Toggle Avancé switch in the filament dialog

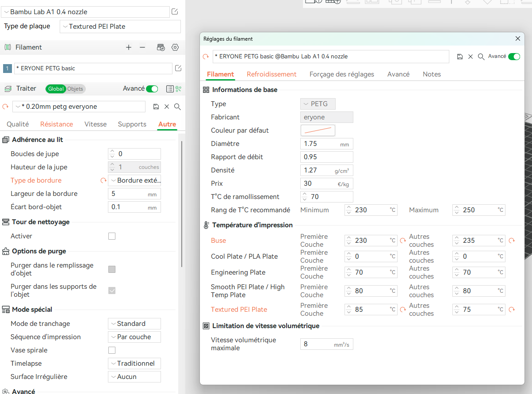514,57
